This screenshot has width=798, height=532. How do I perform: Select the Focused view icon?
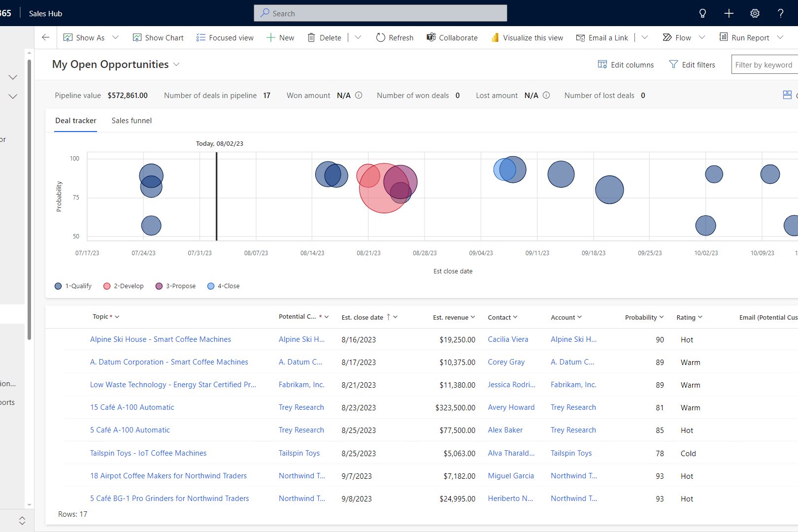click(x=199, y=37)
